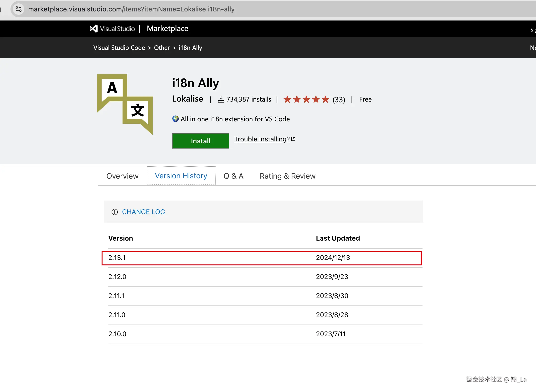Click the five-star rating icons
This screenshot has width=536, height=392.
tap(306, 99)
